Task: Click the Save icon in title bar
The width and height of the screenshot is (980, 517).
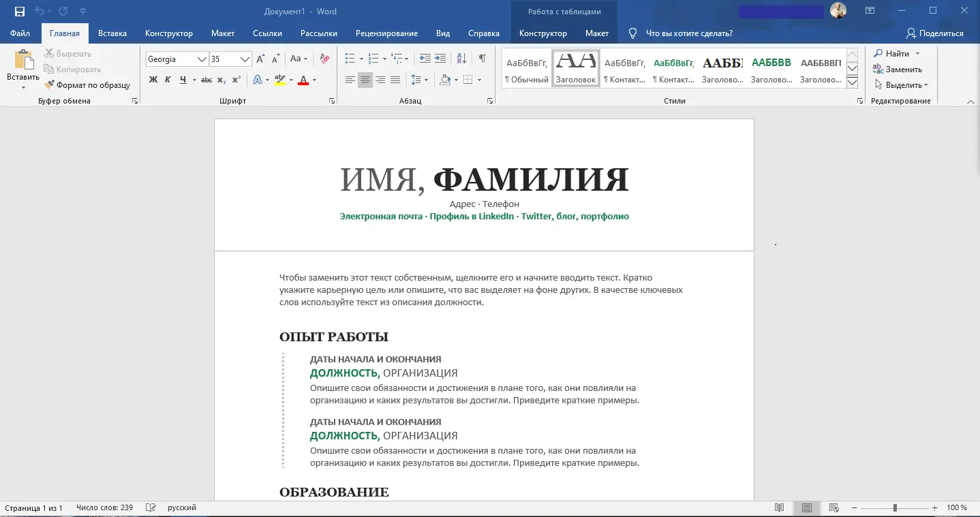Action: point(19,12)
